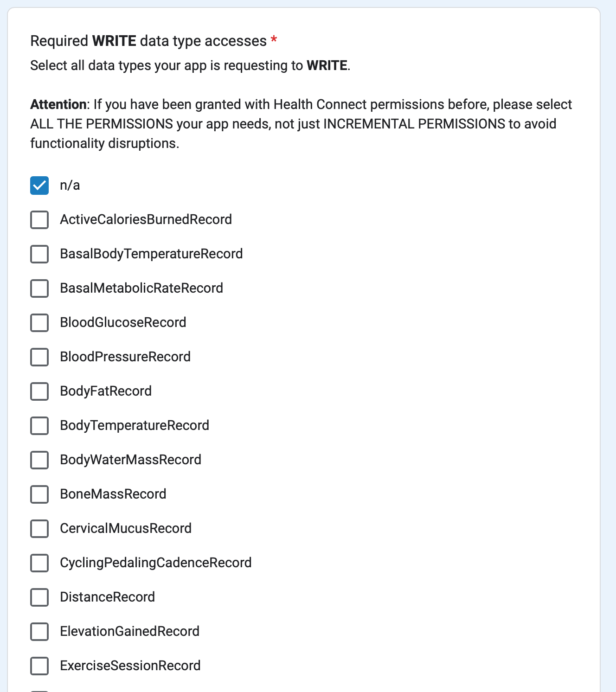
Task: Select the BasalBodyTemperatureRecord checkbox
Action: pyautogui.click(x=39, y=254)
